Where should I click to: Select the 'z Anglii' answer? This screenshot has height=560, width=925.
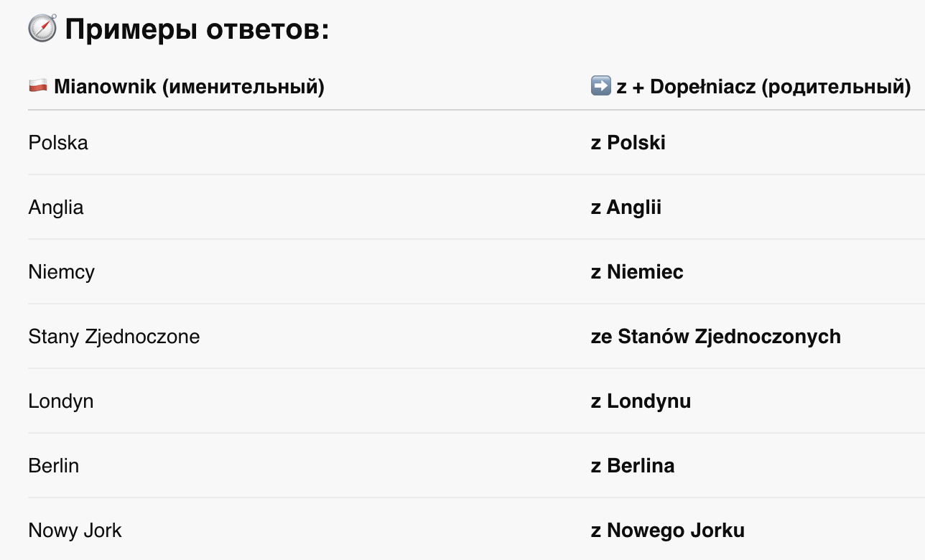click(x=626, y=207)
